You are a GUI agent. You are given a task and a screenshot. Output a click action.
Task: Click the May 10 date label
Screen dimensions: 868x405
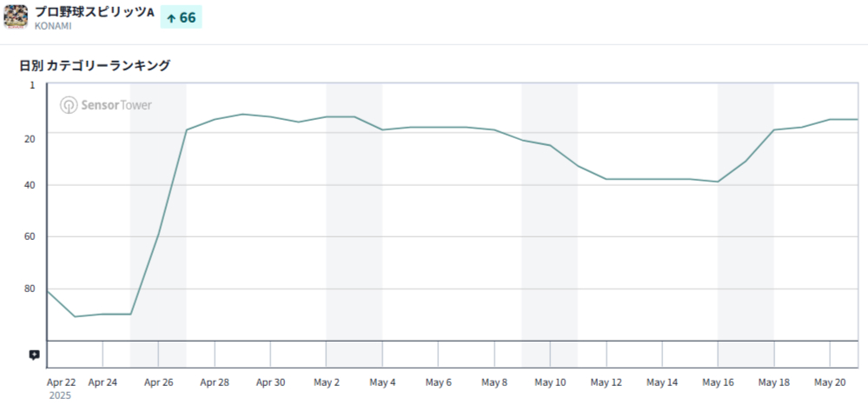coord(550,382)
